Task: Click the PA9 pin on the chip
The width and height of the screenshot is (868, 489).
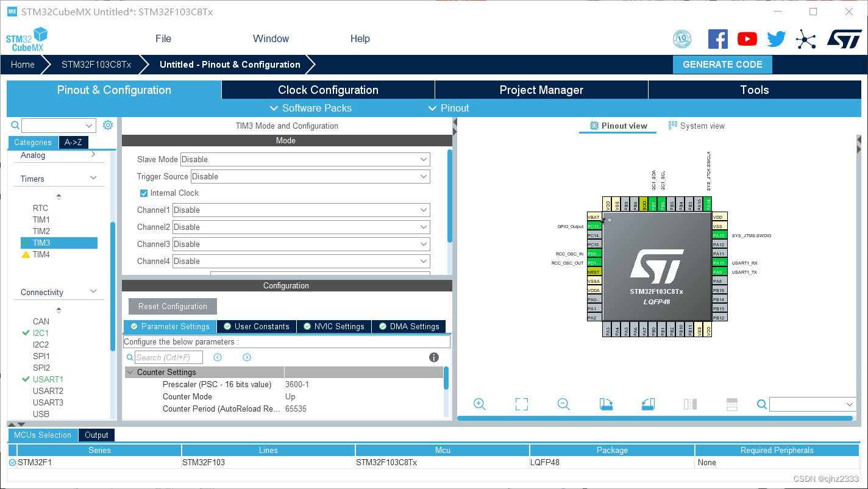Action: (720, 272)
